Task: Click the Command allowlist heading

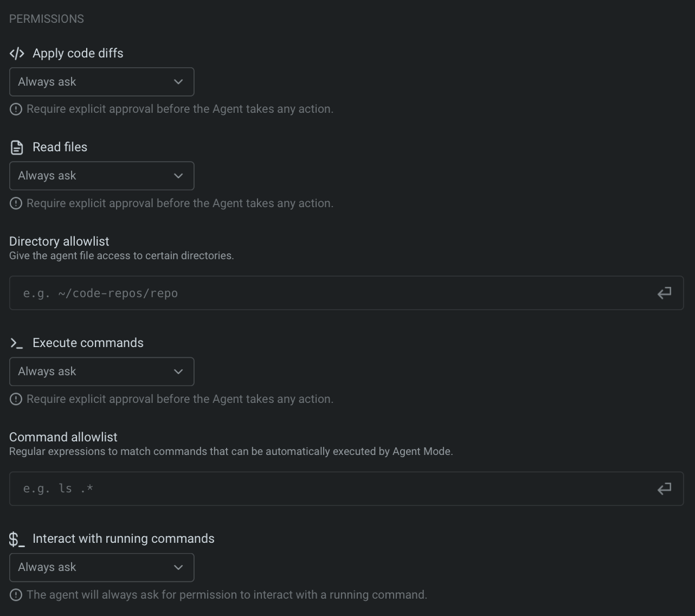Action: tap(63, 437)
